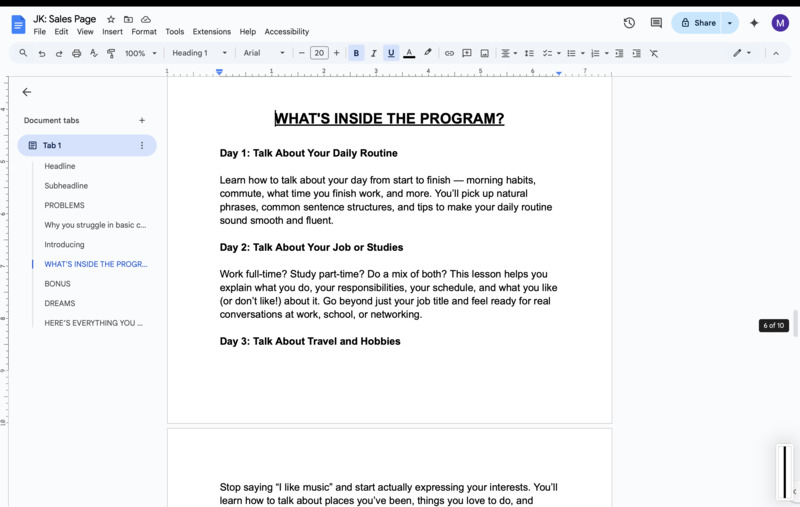Open the View menu
The height and width of the screenshot is (507, 800).
click(85, 32)
